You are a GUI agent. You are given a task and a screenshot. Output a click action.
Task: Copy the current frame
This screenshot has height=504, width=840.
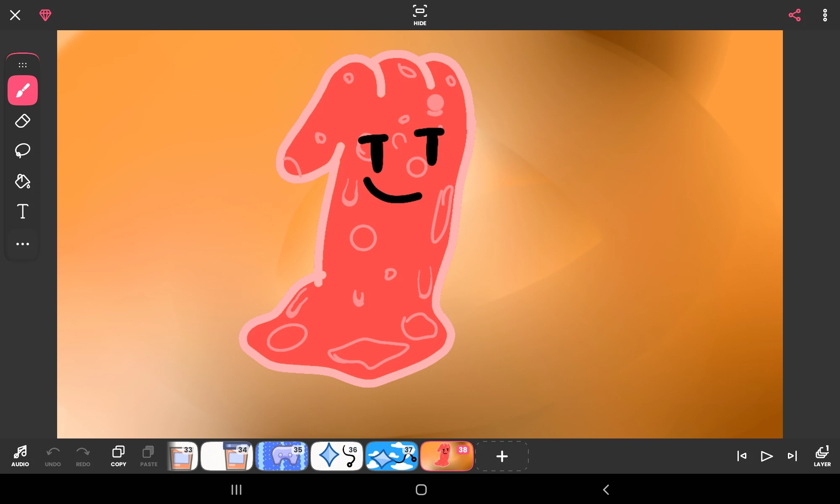pyautogui.click(x=118, y=456)
